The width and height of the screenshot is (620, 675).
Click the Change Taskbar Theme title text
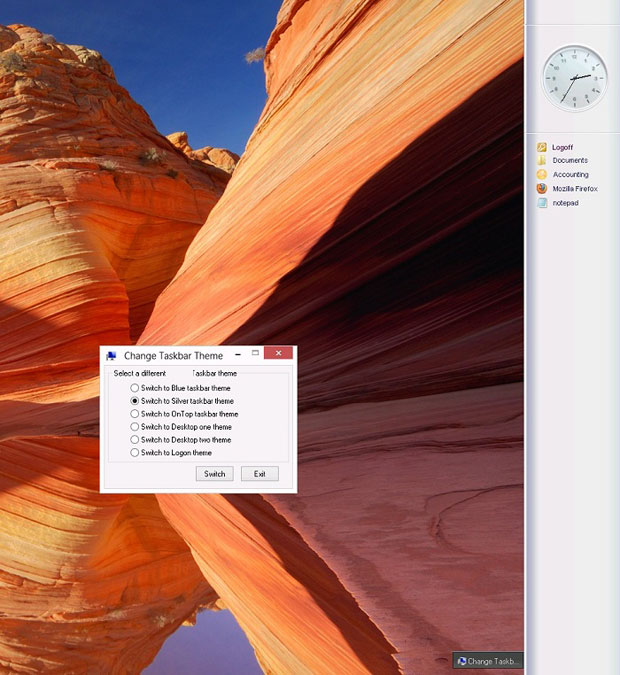174,356
